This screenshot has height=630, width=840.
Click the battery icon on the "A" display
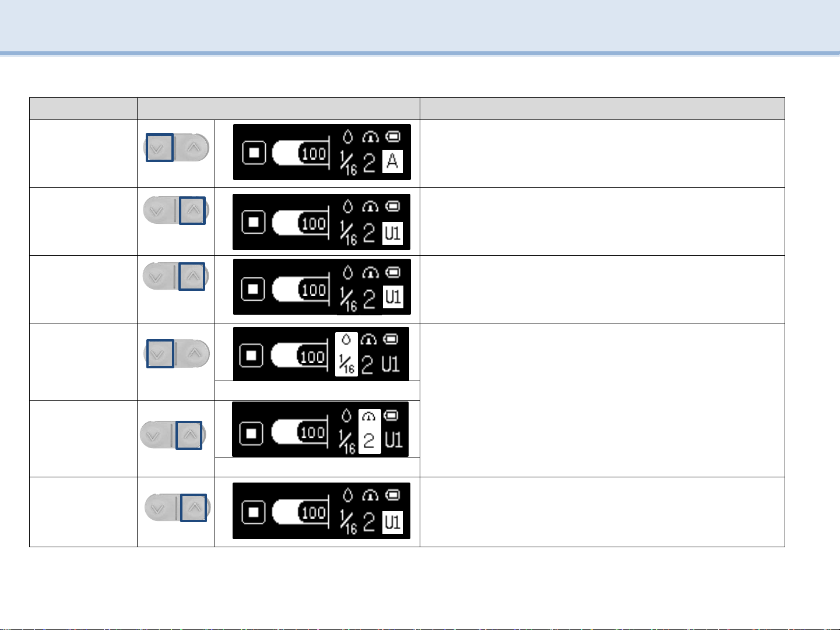393,137
